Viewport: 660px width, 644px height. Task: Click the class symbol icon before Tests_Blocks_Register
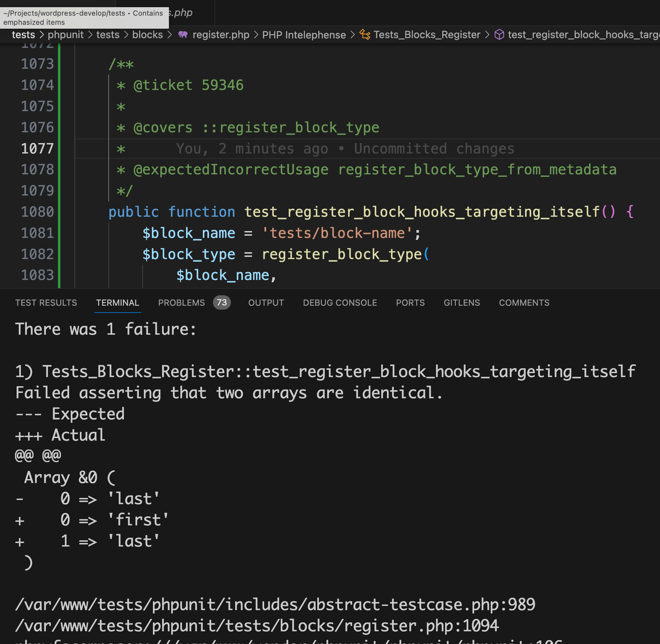[x=365, y=35]
